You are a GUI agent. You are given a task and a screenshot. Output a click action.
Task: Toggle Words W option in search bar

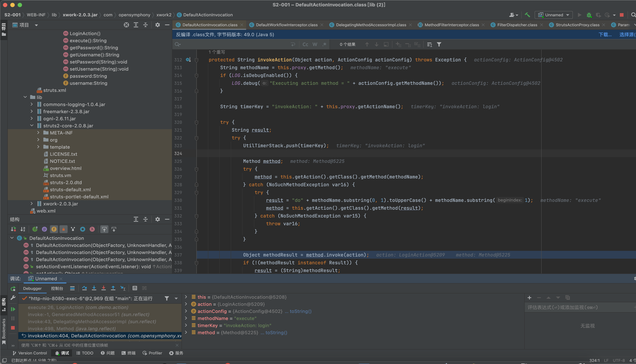tap(315, 44)
